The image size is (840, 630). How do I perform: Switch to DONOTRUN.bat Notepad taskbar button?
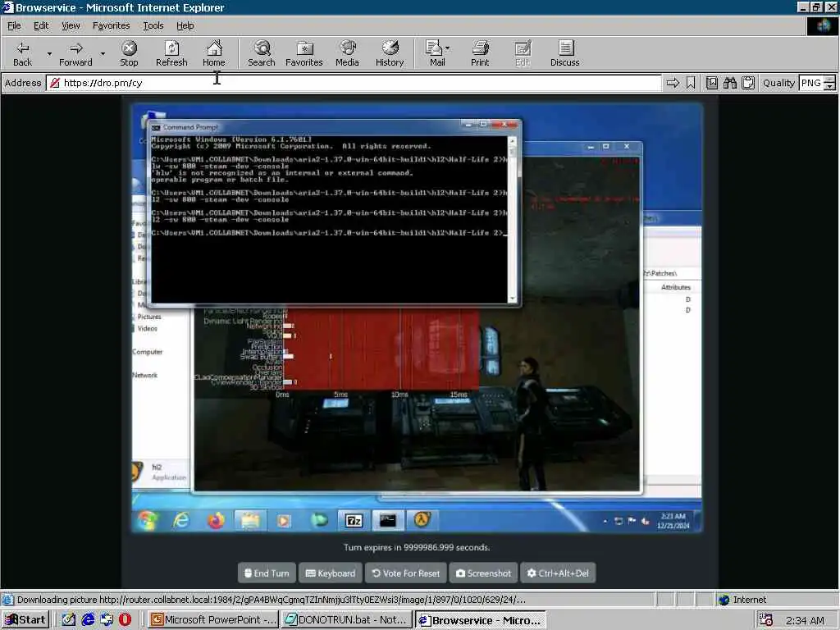(x=347, y=620)
